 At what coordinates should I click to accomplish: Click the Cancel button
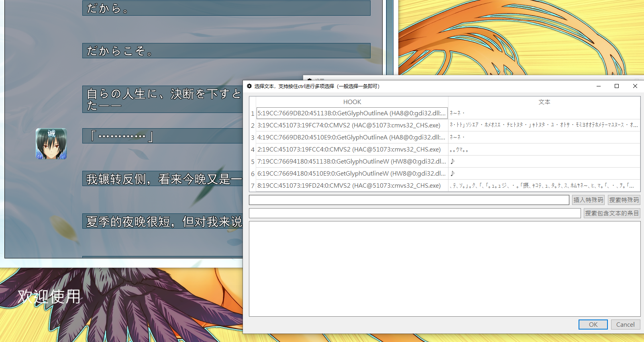click(625, 324)
